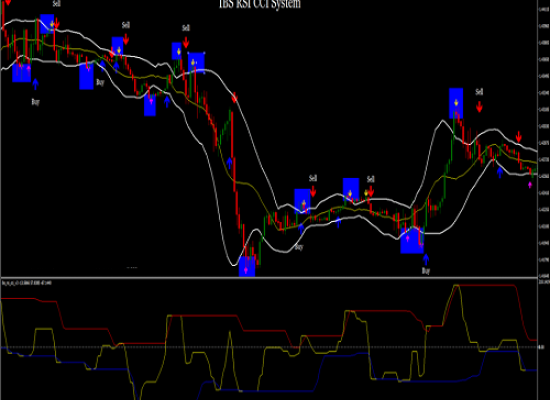Click the IBS RSI CCI System title
The image size is (550, 400).
260,4
